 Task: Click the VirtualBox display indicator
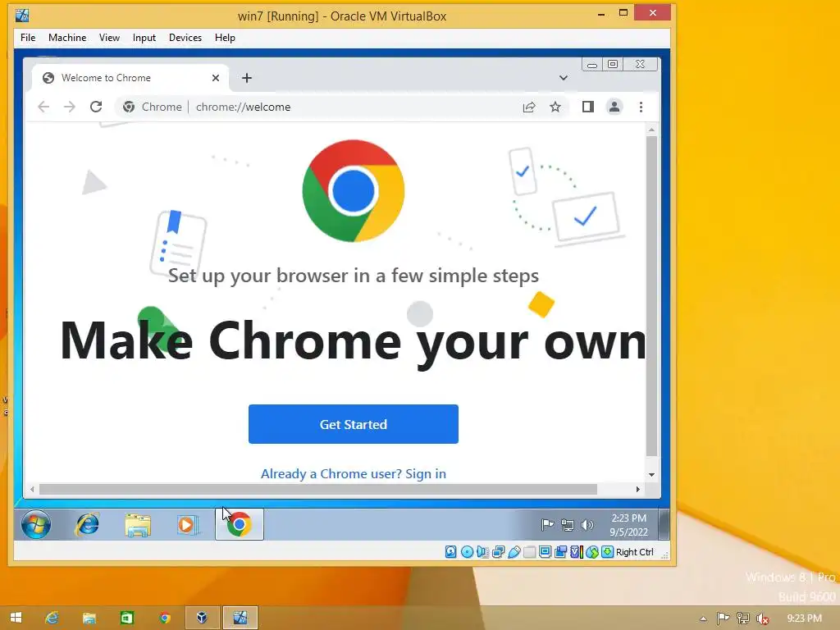coord(545,552)
